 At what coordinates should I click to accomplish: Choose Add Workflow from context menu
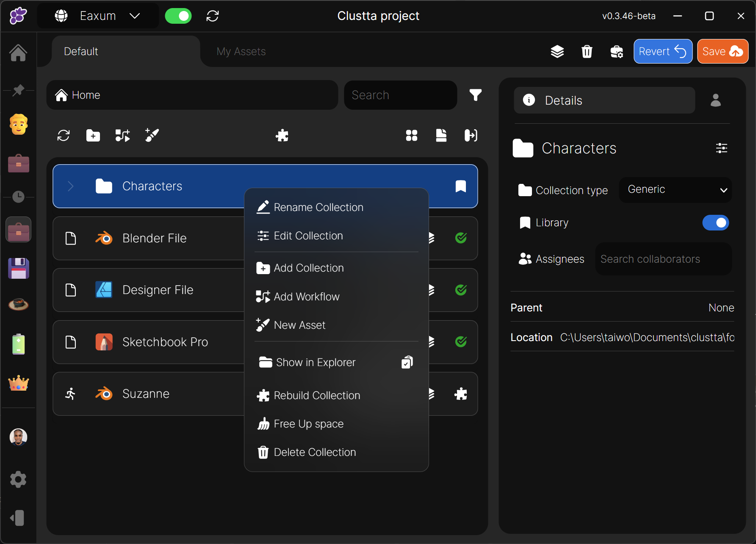[337, 297]
